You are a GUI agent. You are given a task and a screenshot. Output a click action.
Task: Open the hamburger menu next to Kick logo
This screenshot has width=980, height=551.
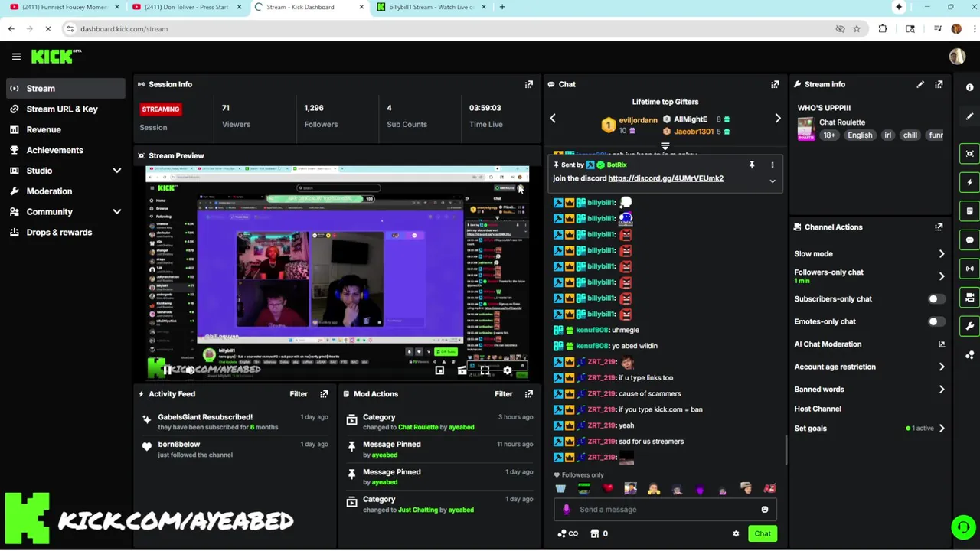coord(16,57)
